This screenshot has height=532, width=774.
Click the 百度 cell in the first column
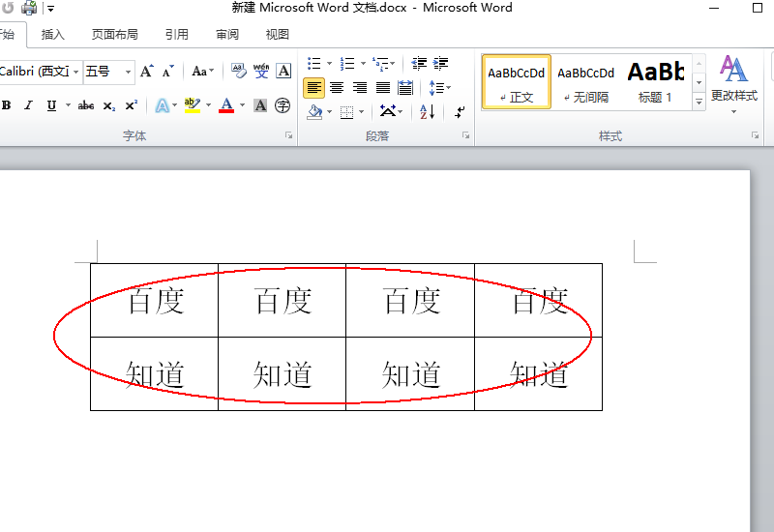click(x=155, y=301)
